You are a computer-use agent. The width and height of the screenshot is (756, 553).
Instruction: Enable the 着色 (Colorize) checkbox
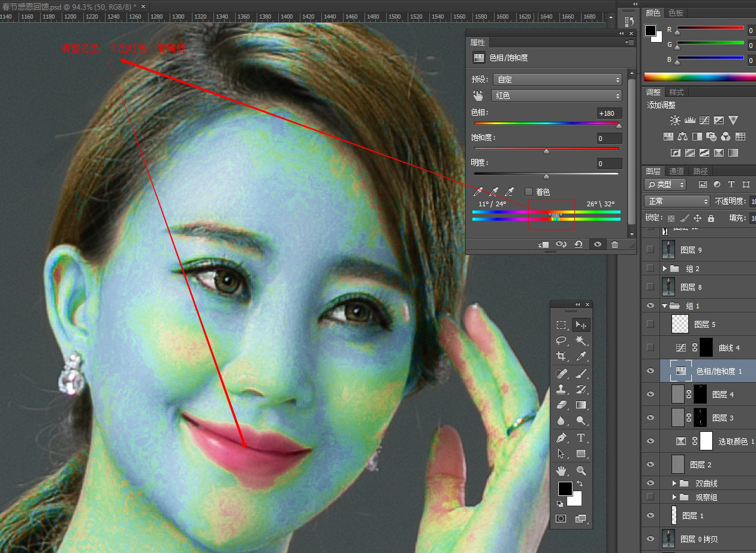click(x=528, y=192)
